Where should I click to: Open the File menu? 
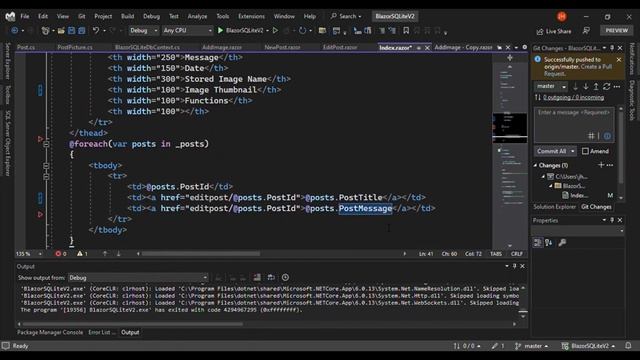(25, 16)
